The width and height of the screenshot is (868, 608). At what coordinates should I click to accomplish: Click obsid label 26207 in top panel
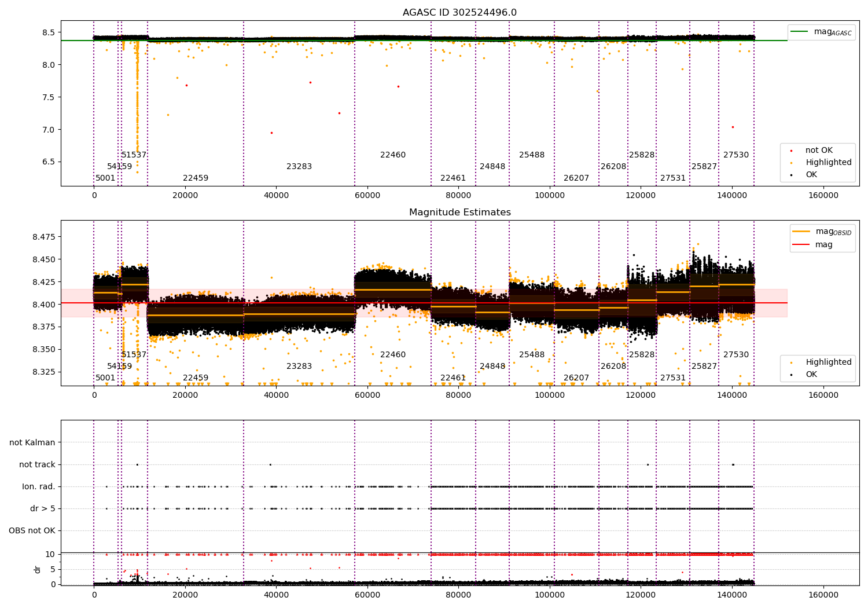576,178
